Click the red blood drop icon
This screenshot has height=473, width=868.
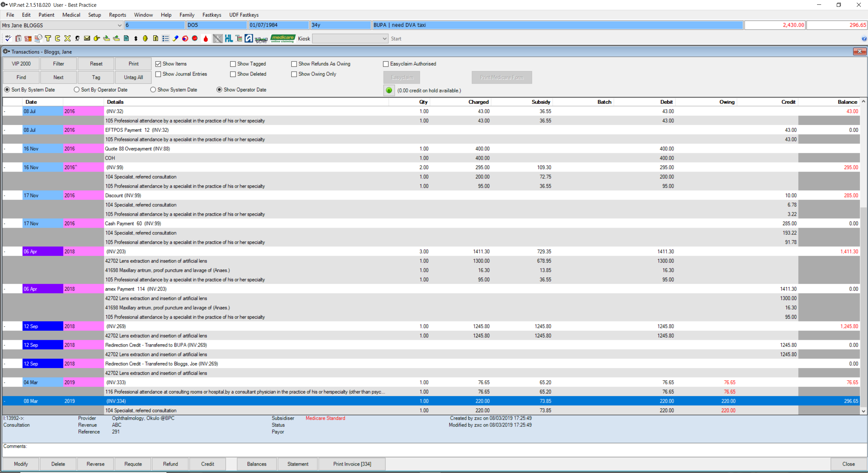click(206, 38)
